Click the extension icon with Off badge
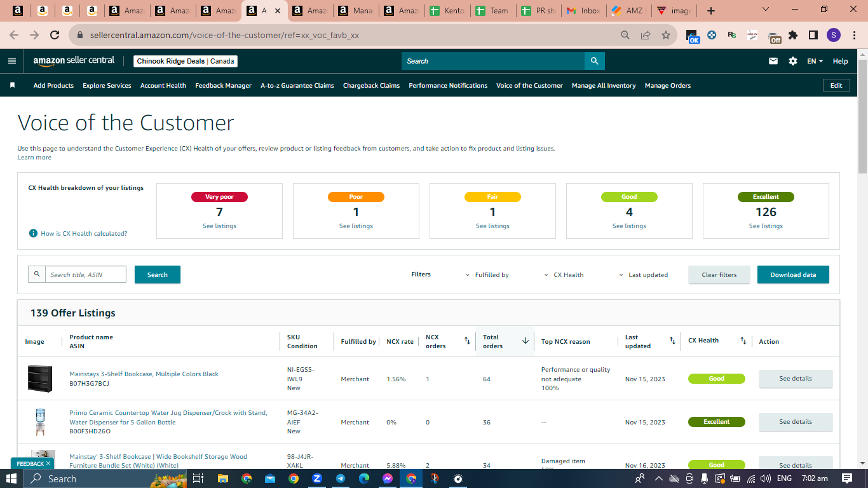868x488 pixels. point(774,37)
